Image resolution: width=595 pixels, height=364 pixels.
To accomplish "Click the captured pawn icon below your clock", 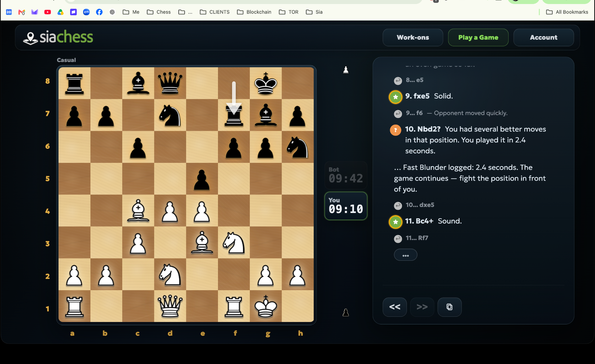I will point(346,312).
